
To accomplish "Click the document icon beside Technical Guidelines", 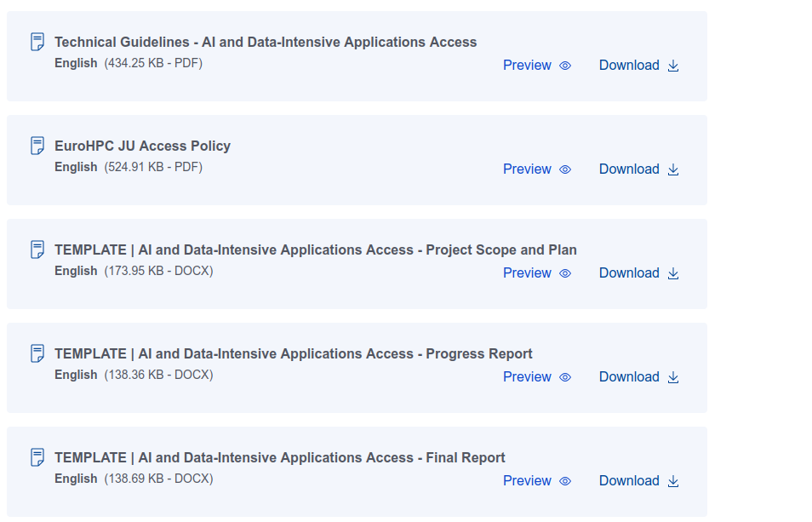I will (x=37, y=42).
